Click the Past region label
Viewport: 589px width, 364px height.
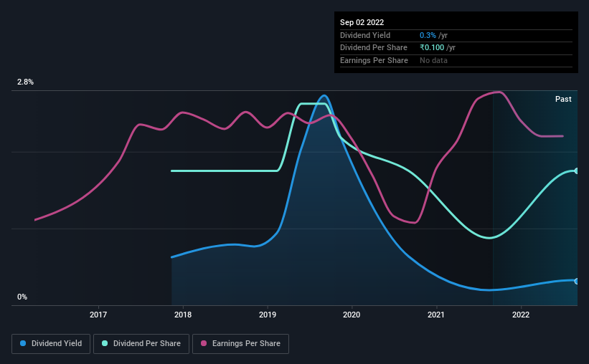[563, 99]
